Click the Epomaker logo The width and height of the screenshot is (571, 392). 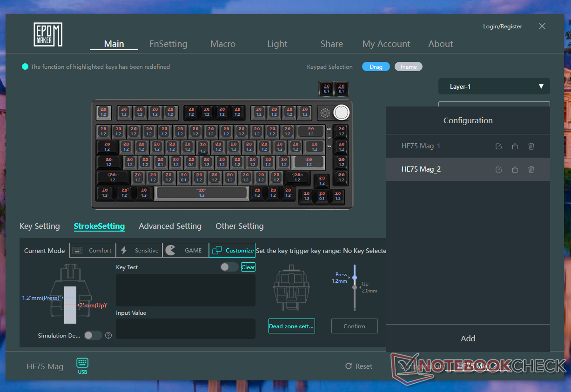click(48, 35)
